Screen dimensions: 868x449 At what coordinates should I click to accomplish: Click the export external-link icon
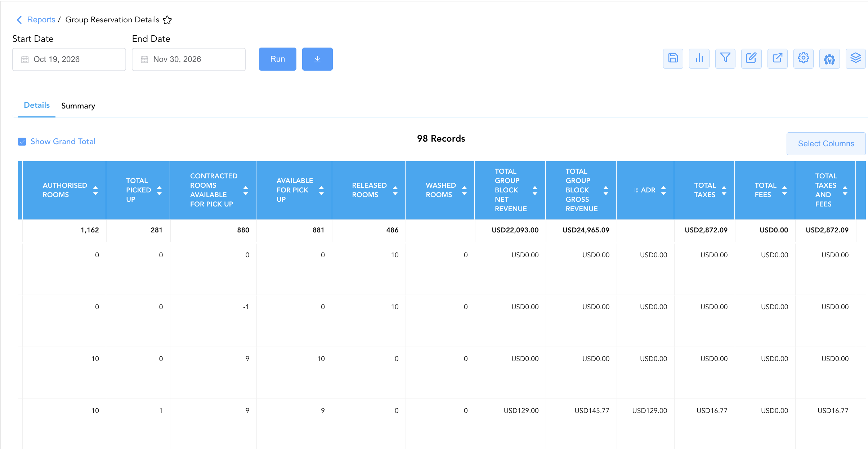[777, 58]
